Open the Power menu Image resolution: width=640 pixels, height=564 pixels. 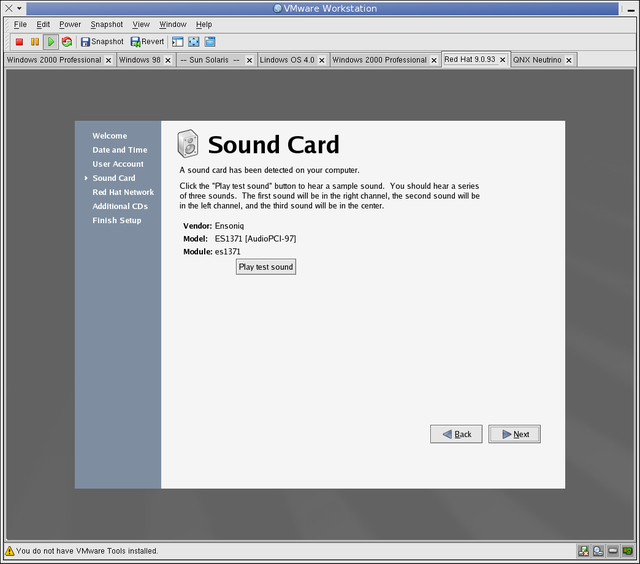(70, 24)
